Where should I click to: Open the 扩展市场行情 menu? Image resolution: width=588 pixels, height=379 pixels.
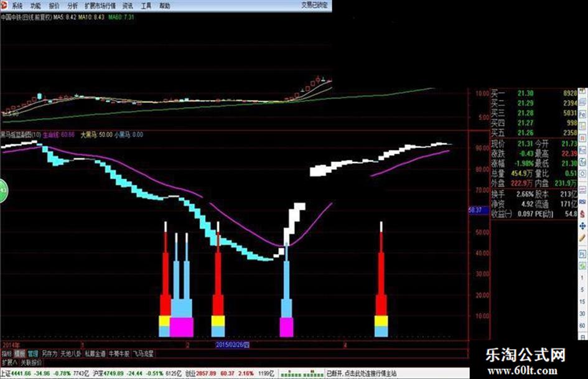pos(100,6)
